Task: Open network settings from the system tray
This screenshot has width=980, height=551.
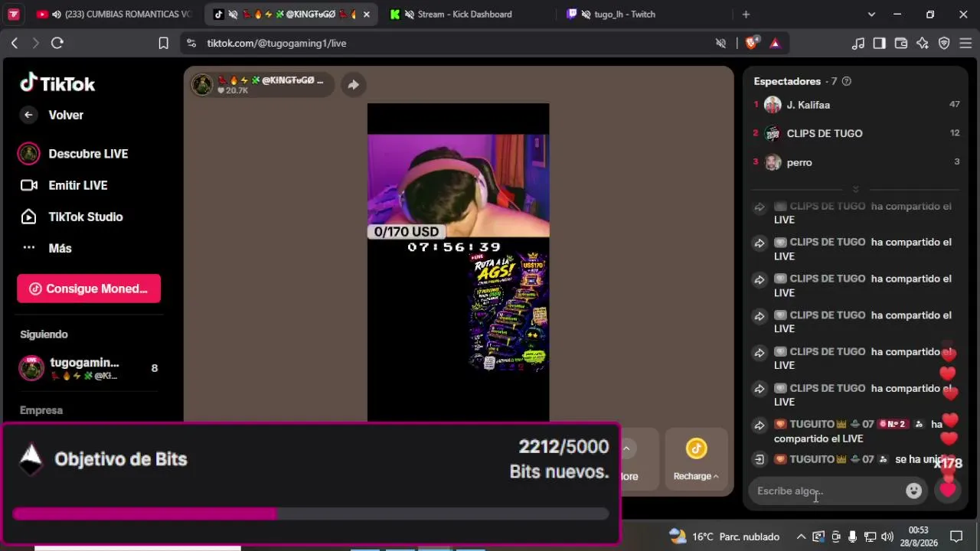Action: tap(870, 536)
